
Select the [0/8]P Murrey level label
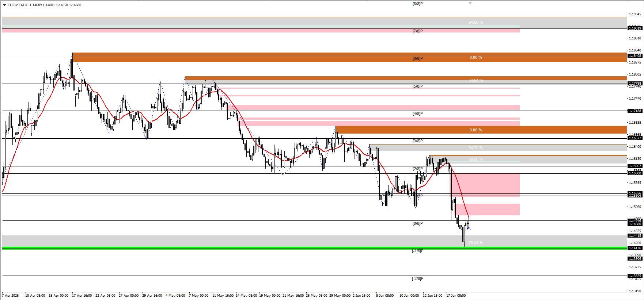click(x=417, y=223)
